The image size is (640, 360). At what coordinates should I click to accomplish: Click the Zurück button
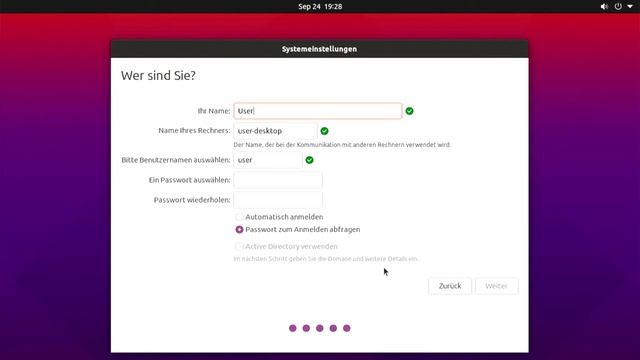point(450,286)
